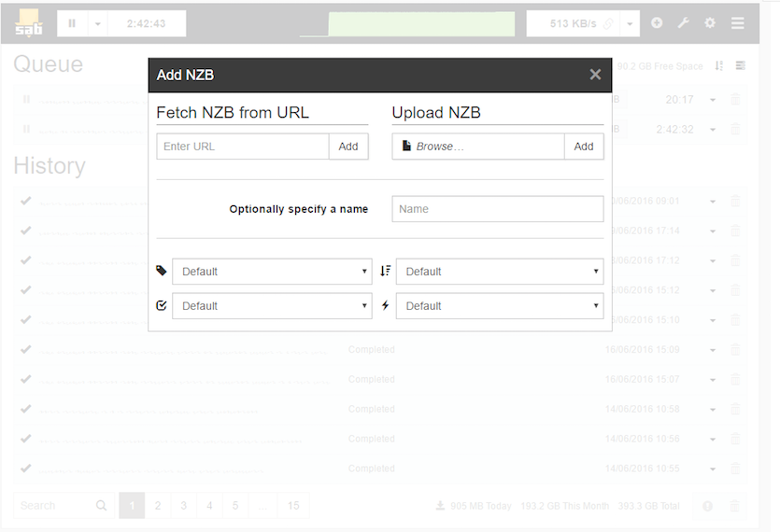Open the pause options dropdown arrow

(97, 23)
